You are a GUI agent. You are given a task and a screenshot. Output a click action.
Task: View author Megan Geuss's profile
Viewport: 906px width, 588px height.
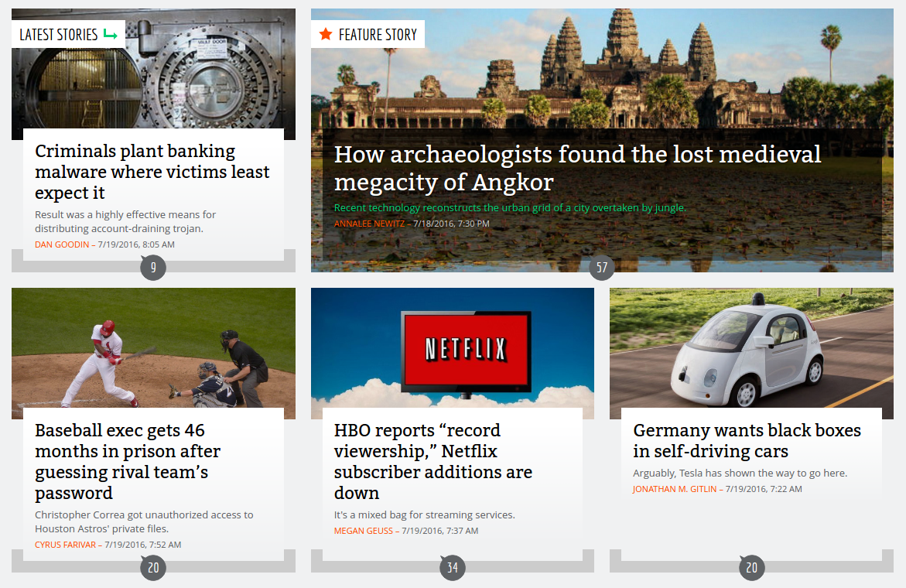coord(364,531)
